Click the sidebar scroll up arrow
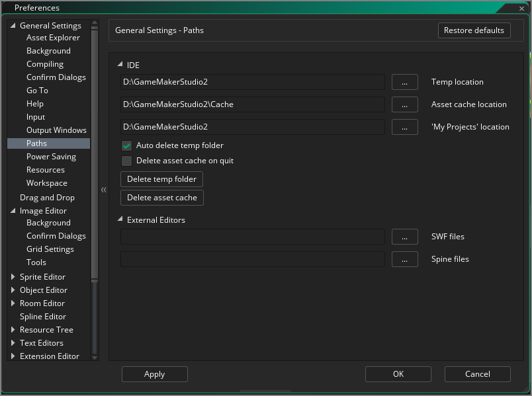532x396 pixels. point(95,23)
